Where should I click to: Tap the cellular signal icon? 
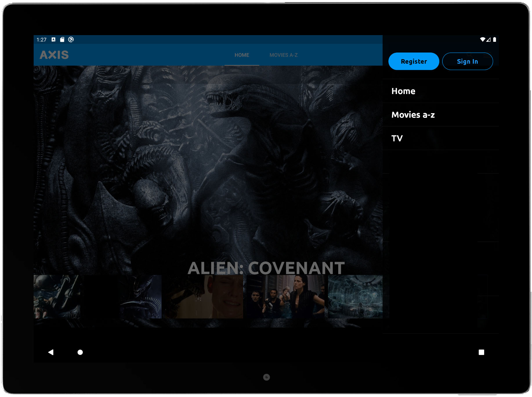[488, 39]
